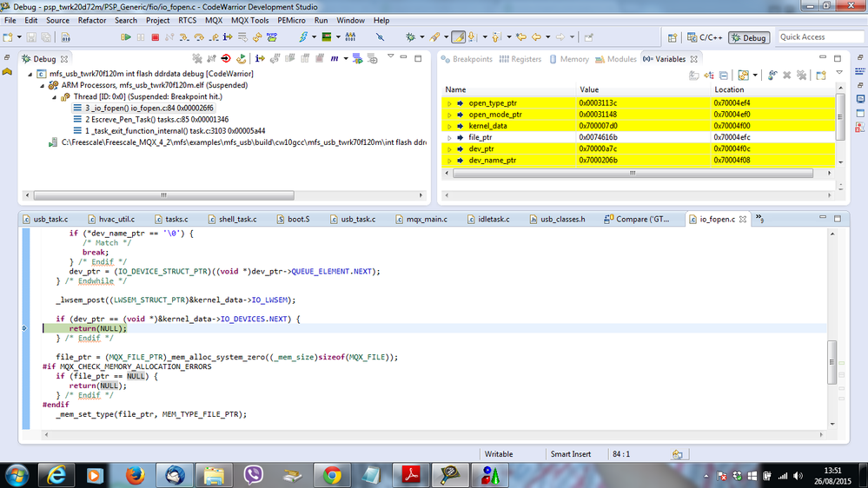The width and height of the screenshot is (868, 488).
Task: Open the tasks.c editor tab
Action: click(172, 219)
